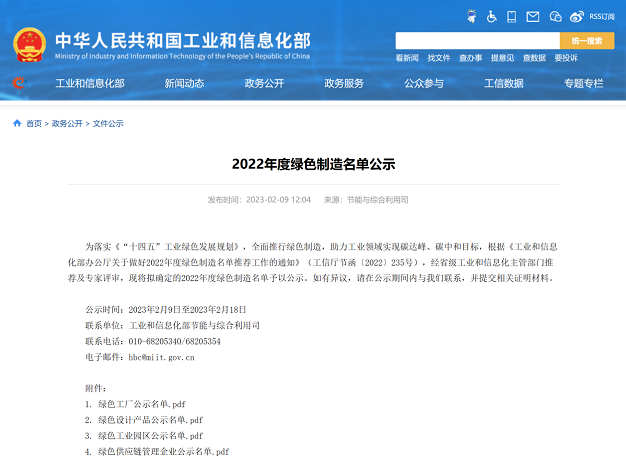Open the 政务公开 breadcrumb link

tap(67, 124)
